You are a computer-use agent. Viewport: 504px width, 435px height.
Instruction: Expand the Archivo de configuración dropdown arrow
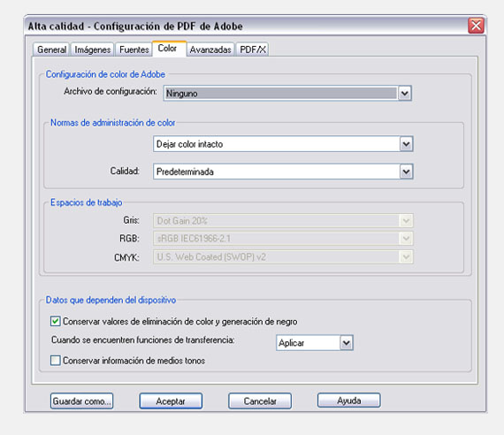pos(405,94)
